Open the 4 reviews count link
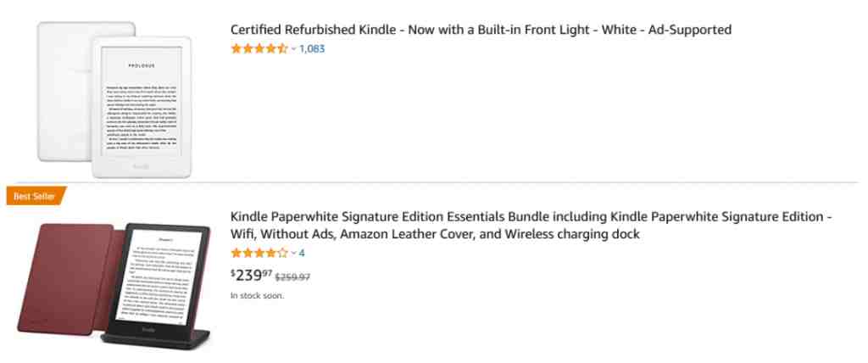Image resolution: width=868 pixels, height=363 pixels. click(x=302, y=254)
